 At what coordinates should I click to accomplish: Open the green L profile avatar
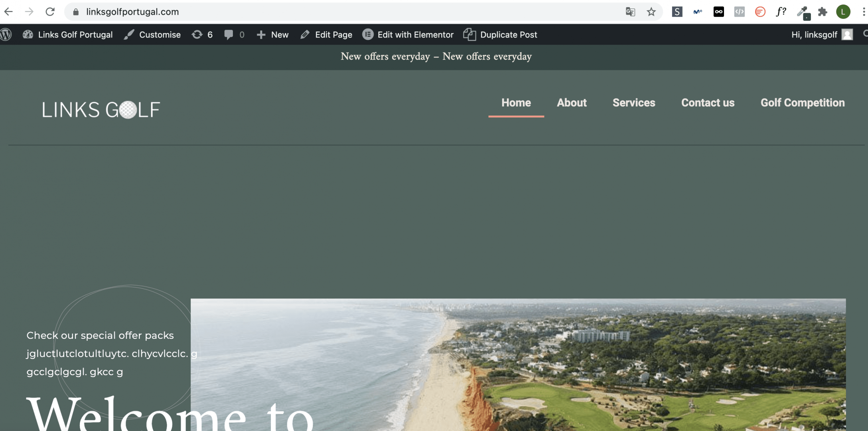pos(843,12)
